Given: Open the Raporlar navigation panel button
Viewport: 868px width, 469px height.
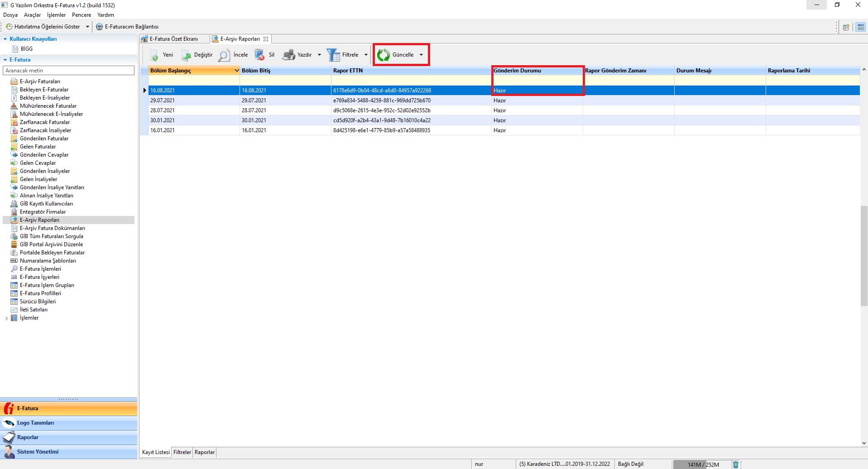Looking at the screenshot, I should tap(28, 437).
